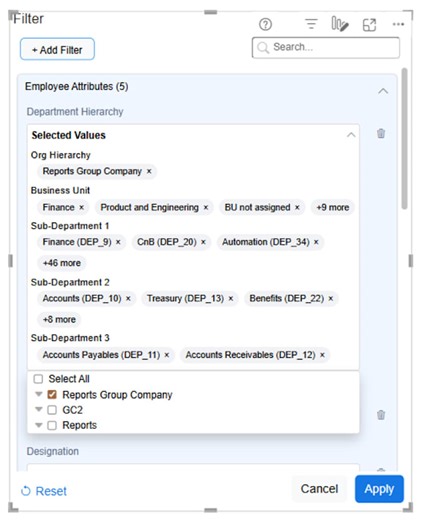Open the chart edit pencil icon
423x520 pixels.
pos(340,24)
